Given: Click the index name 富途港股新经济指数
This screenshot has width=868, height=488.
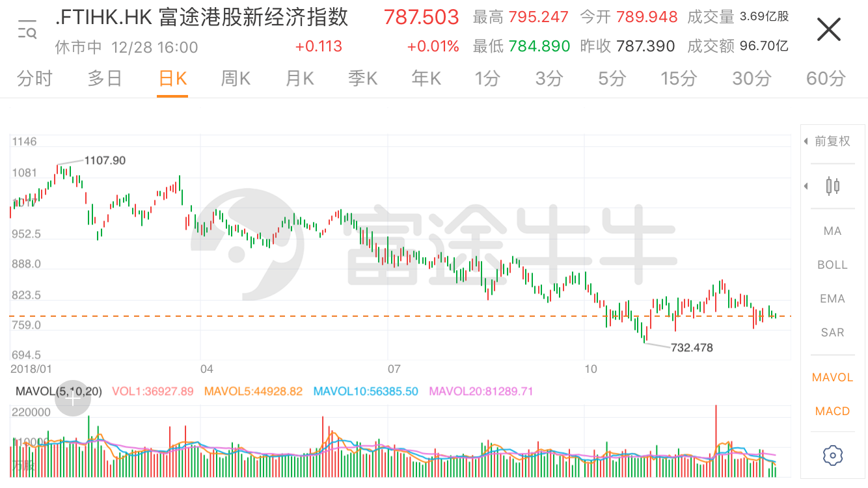Looking at the screenshot, I should pyautogui.click(x=253, y=17).
